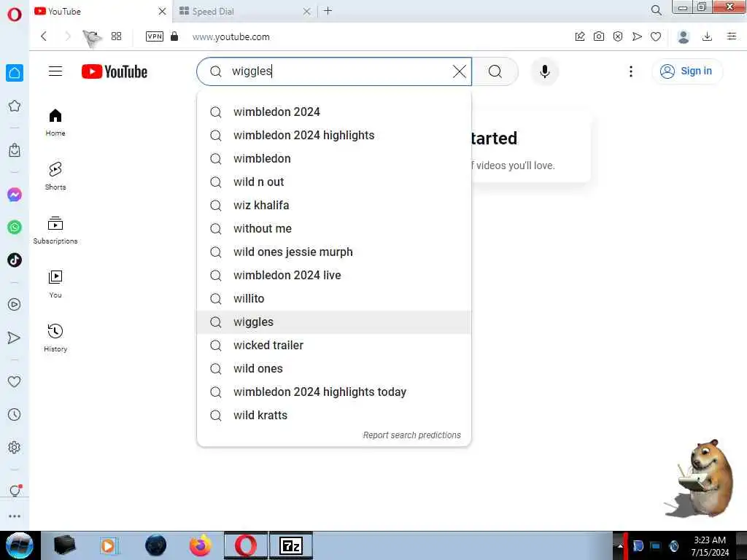
Task: Open the snapshot camera icon
Action: 599,36
